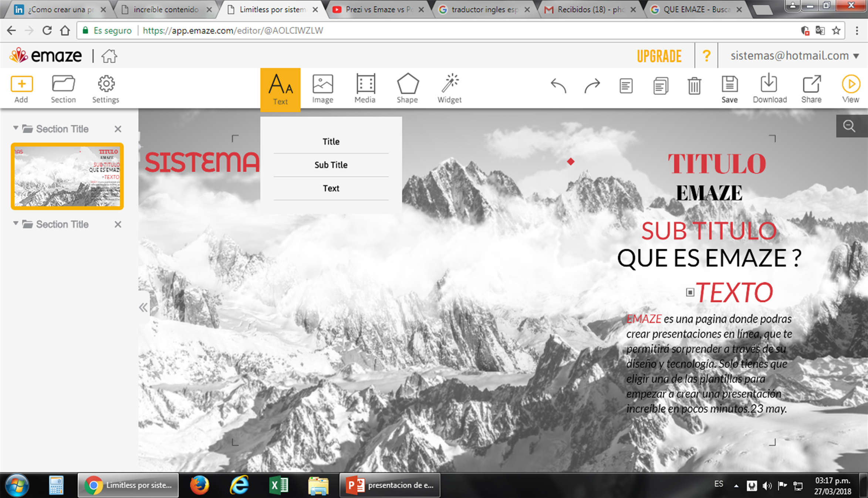Open the sistemas@hotmail.com account dropdown
The height and width of the screenshot is (498, 868).
(x=794, y=55)
